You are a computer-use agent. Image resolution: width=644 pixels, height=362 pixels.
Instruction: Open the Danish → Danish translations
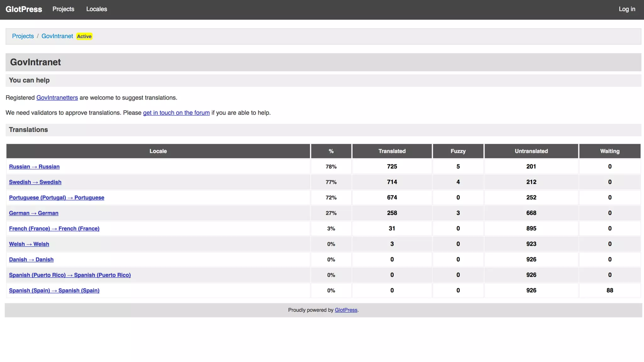[31, 260]
